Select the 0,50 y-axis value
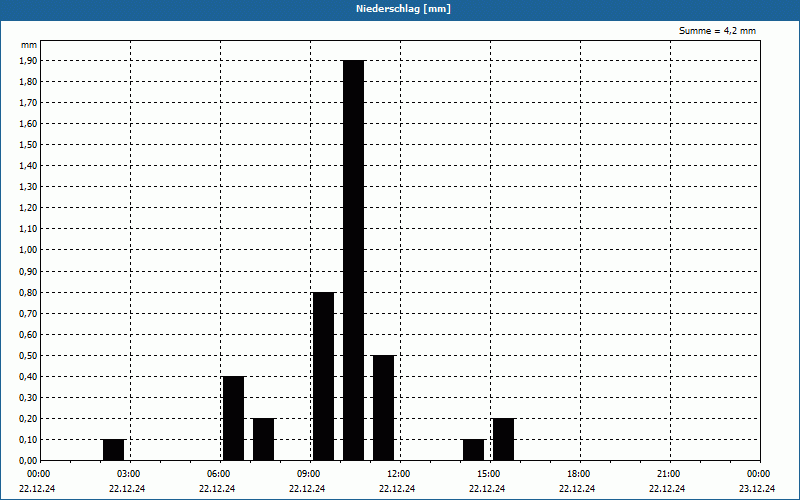This screenshot has height=500, width=800. coord(28,356)
